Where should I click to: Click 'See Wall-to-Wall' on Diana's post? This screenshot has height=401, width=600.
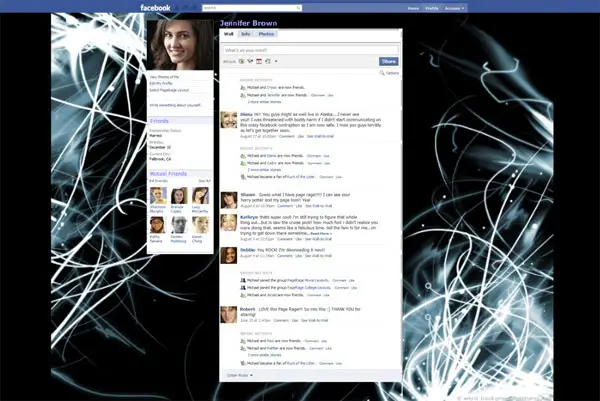click(x=320, y=136)
